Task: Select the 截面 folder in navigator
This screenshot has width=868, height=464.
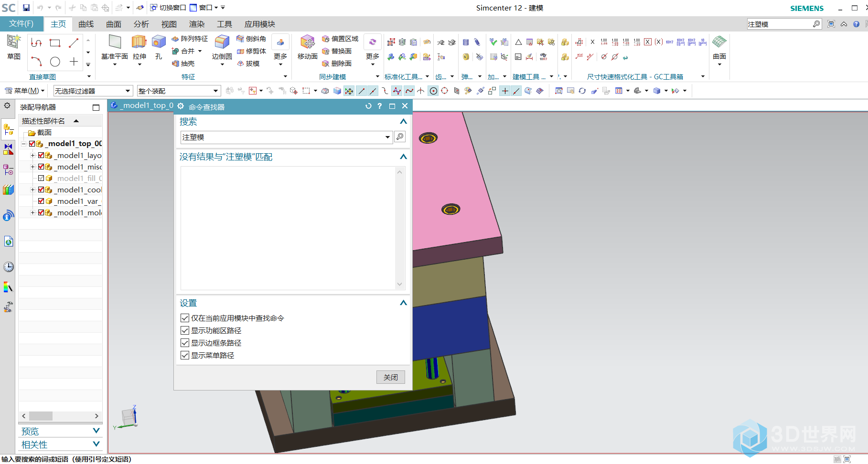Action: pyautogui.click(x=40, y=133)
